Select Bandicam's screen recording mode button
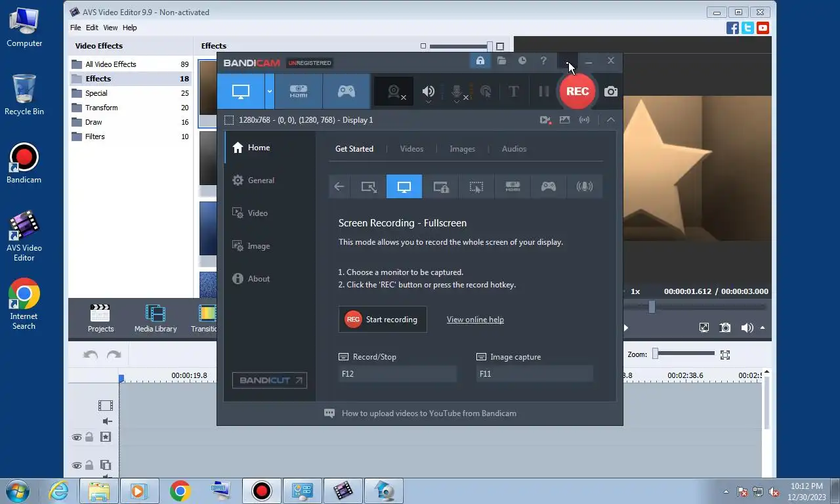Viewport: 840px width, 504px height. click(x=241, y=91)
